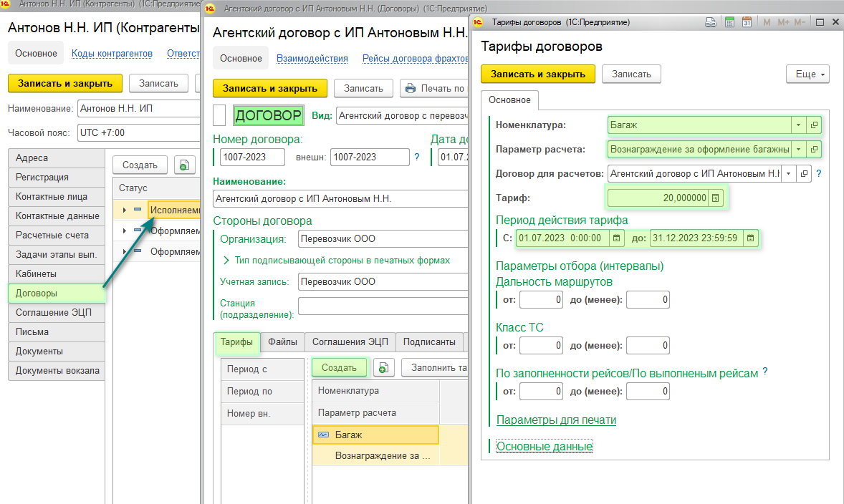Click the Станция (подразделение) input field
The height and width of the screenshot is (504, 844).
coord(381,306)
